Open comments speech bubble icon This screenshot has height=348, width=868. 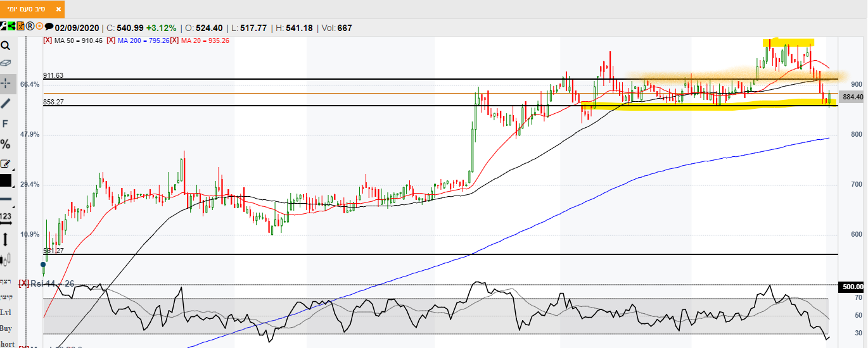(49, 26)
